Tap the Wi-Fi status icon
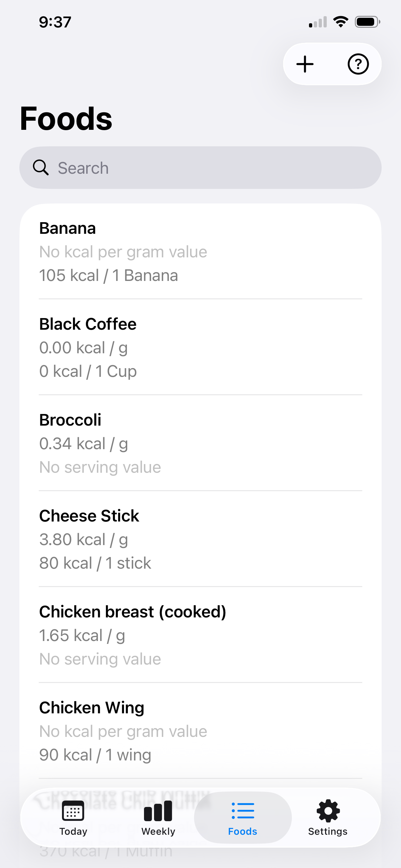401x868 pixels. pyautogui.click(x=341, y=22)
